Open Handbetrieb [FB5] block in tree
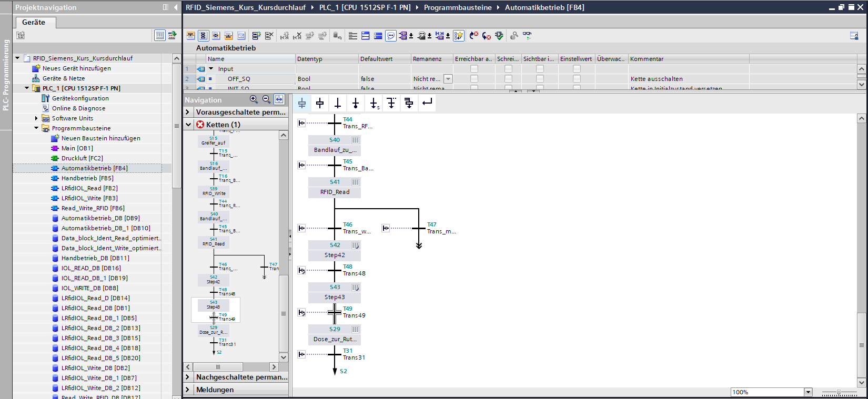The width and height of the screenshot is (868, 399). (87, 178)
